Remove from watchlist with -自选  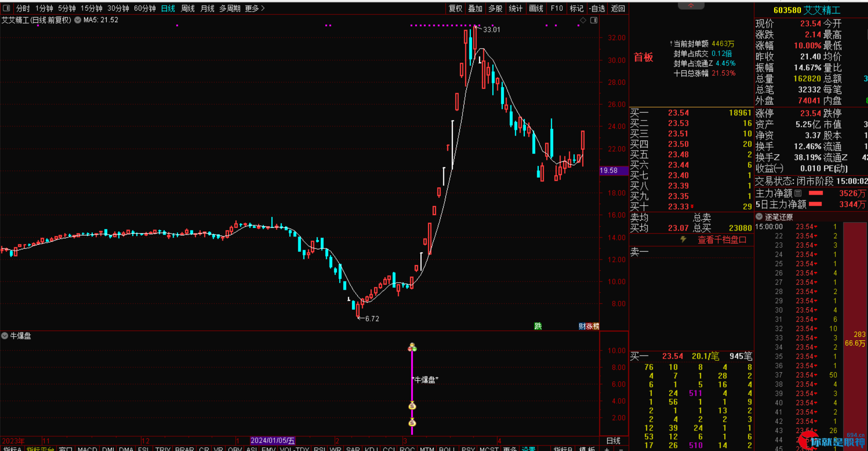[597, 8]
